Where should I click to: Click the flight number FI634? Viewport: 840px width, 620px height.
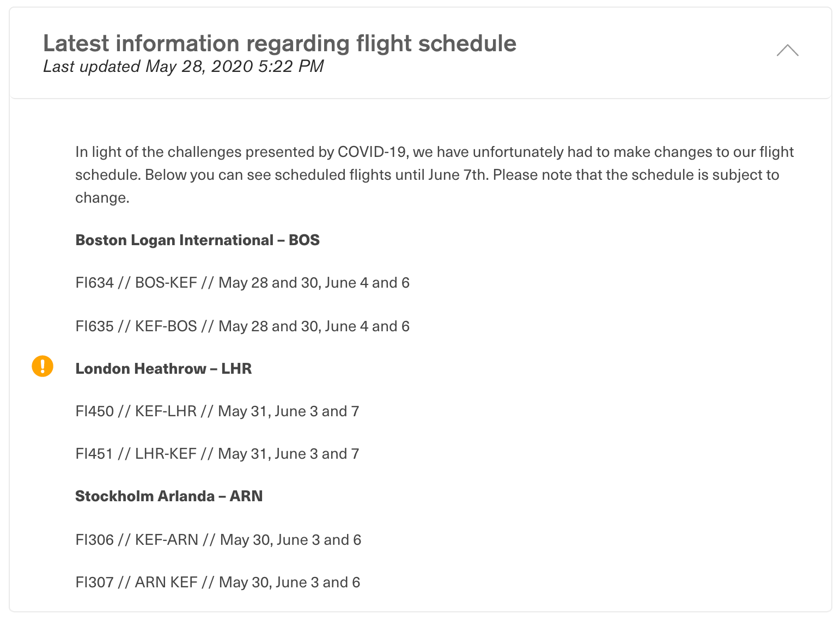(x=94, y=283)
